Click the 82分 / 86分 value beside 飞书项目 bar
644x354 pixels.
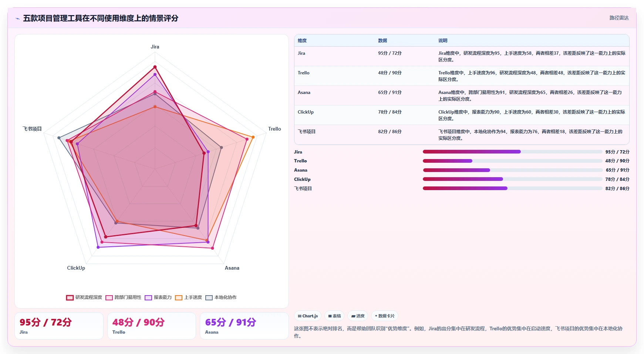coord(617,189)
